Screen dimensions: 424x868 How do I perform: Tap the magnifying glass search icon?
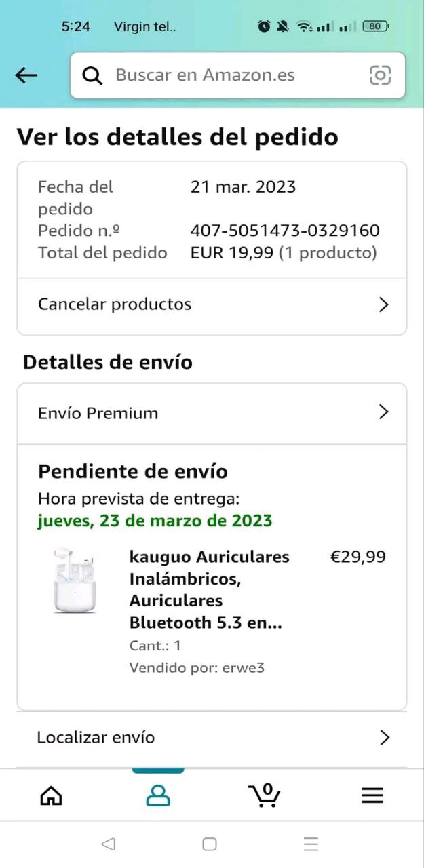[92, 75]
